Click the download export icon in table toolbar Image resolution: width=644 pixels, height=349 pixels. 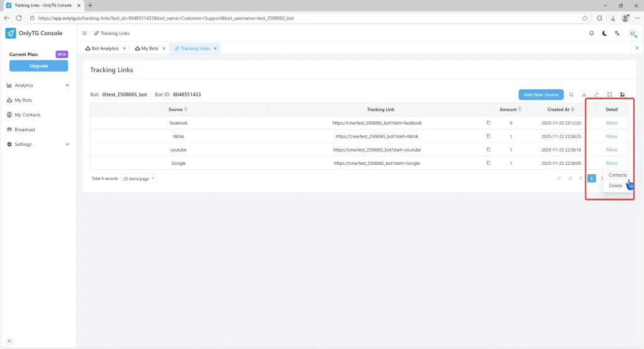(x=584, y=95)
